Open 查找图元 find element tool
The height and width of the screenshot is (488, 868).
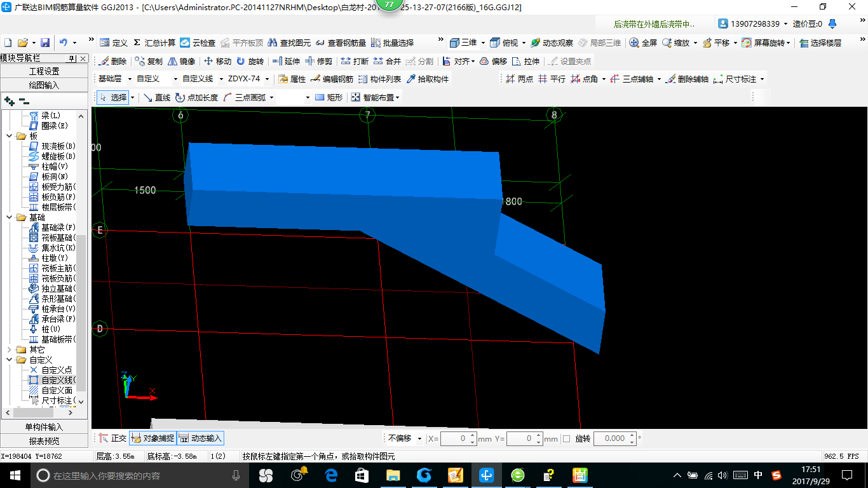(290, 43)
